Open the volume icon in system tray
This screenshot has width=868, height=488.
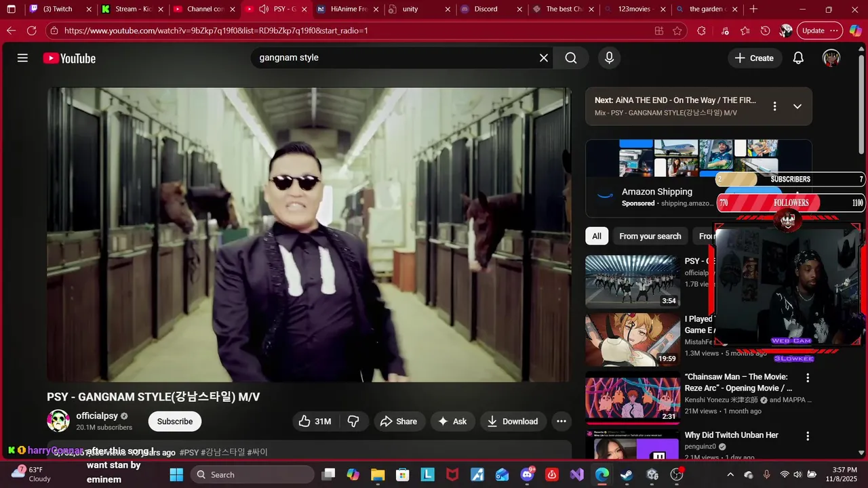click(x=797, y=474)
